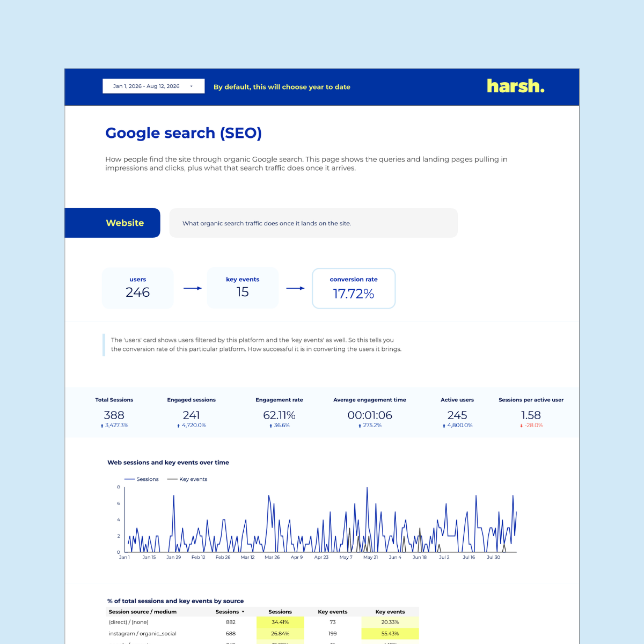The width and height of the screenshot is (644, 644).
Task: Toggle the Key events series in chart legend
Action: click(x=187, y=479)
